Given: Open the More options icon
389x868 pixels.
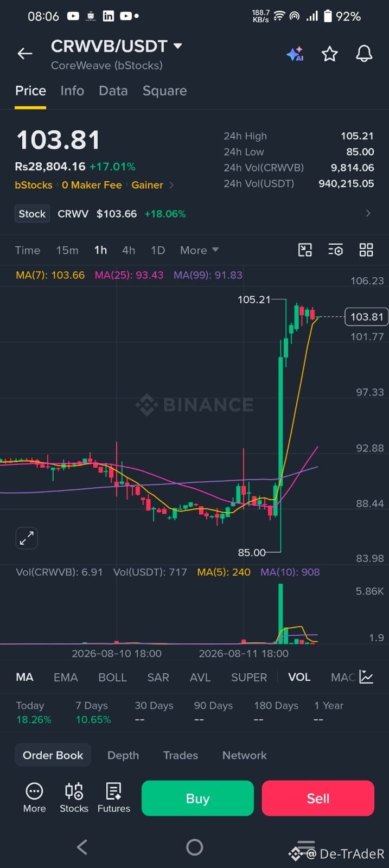Looking at the screenshot, I should coord(34,797).
